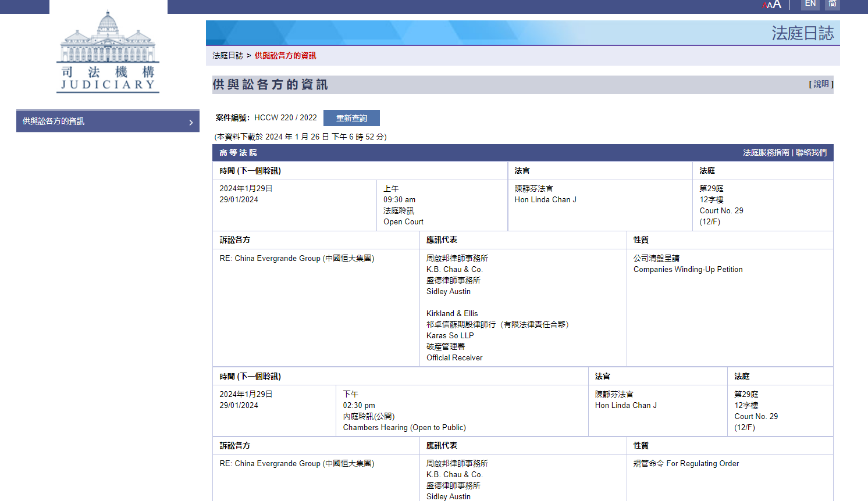The image size is (868, 501).
Task: Open the [說明] help link
Action: pos(821,84)
